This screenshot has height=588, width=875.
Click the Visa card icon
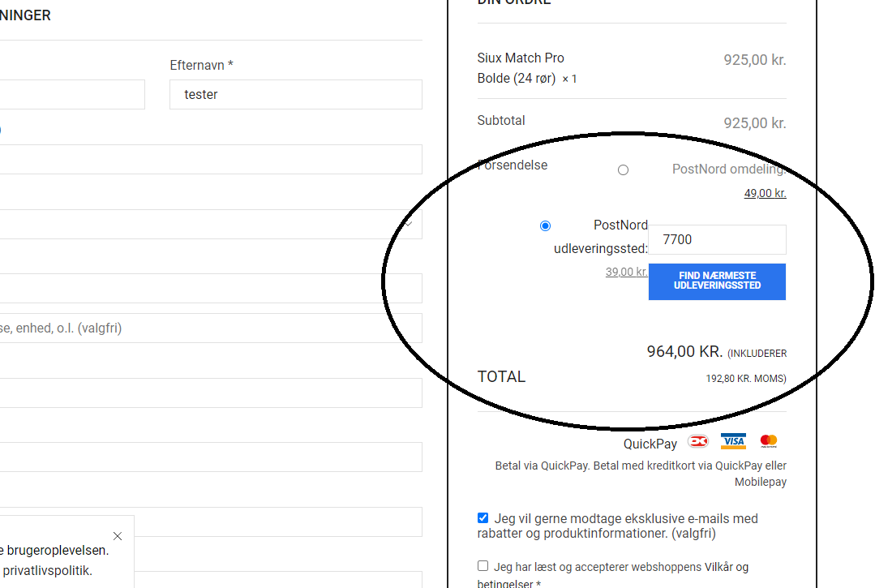[733, 441]
